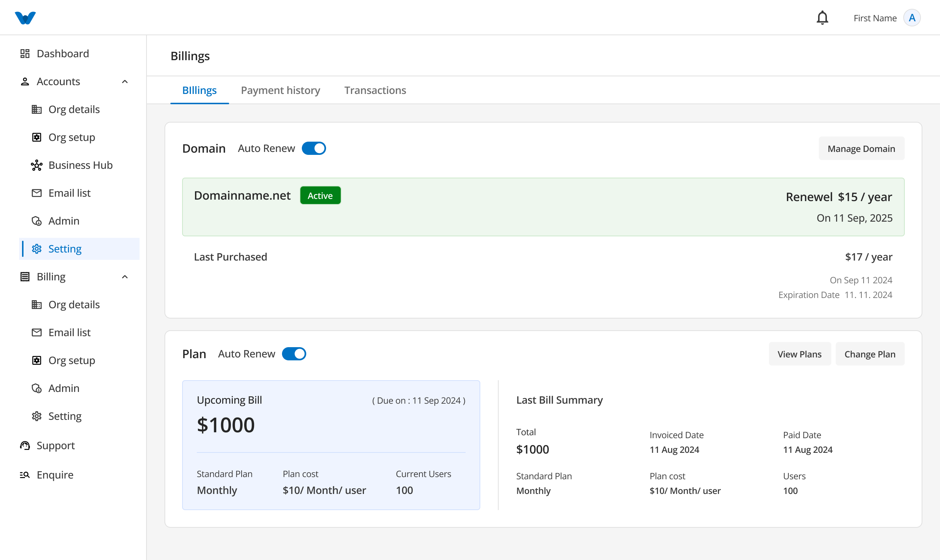Click the Org details building icon under Accounts
This screenshot has width=940, height=560.
coord(37,109)
